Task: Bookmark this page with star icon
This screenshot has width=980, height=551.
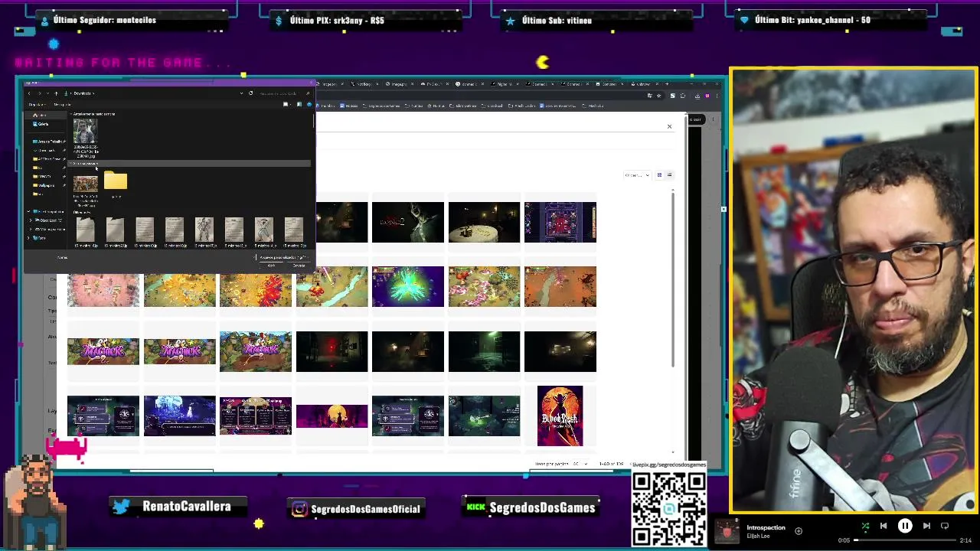Action: pyautogui.click(x=658, y=96)
